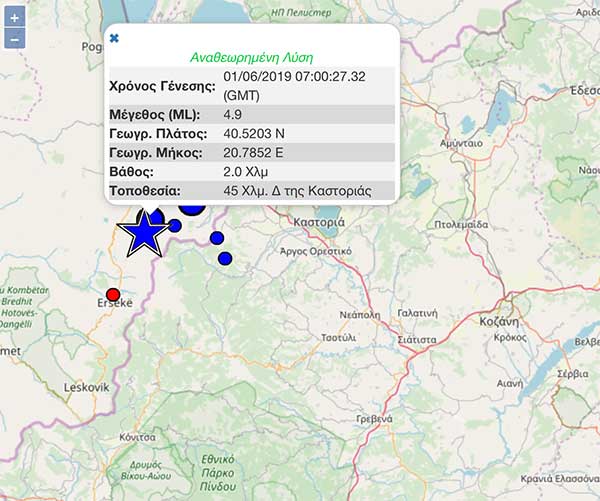
Task: Zoom in the map with plus button
Action: [x=15, y=18]
